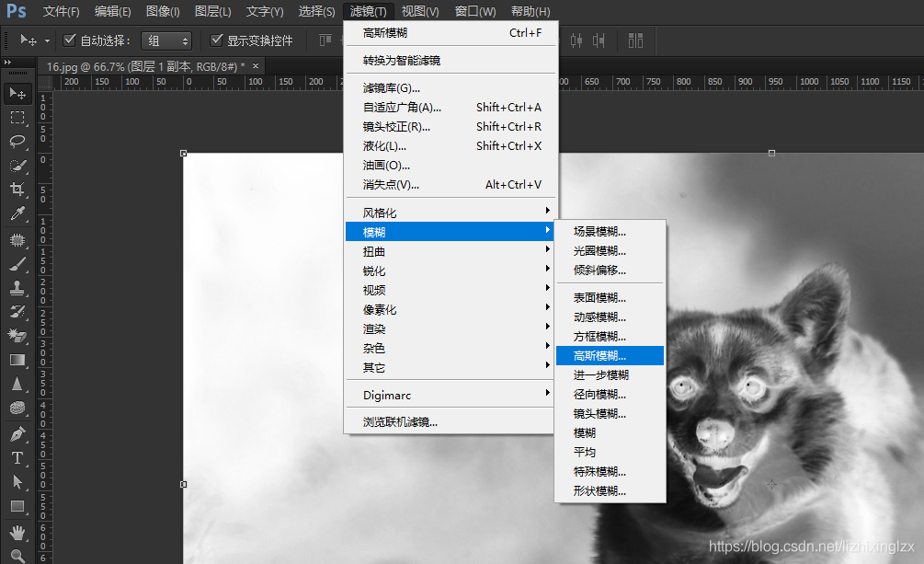Expand the toolbox using double-arrow icon
Viewport: 924px width, 564px height.
tap(7, 62)
